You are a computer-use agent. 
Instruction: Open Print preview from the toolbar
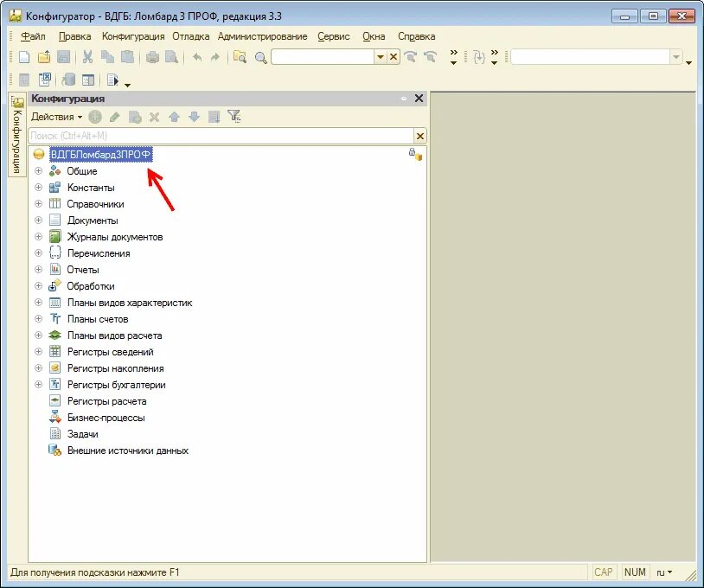pos(171,57)
